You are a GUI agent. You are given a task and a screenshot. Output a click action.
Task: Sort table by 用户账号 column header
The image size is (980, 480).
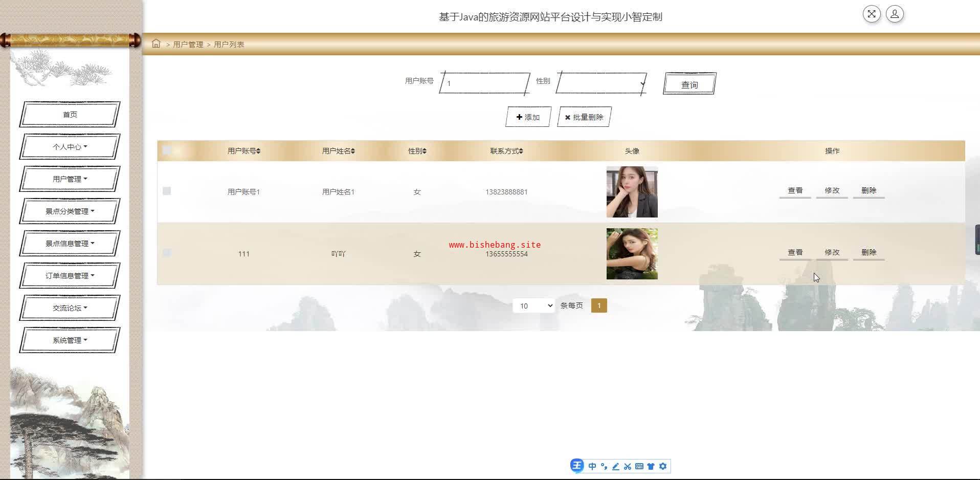[244, 151]
